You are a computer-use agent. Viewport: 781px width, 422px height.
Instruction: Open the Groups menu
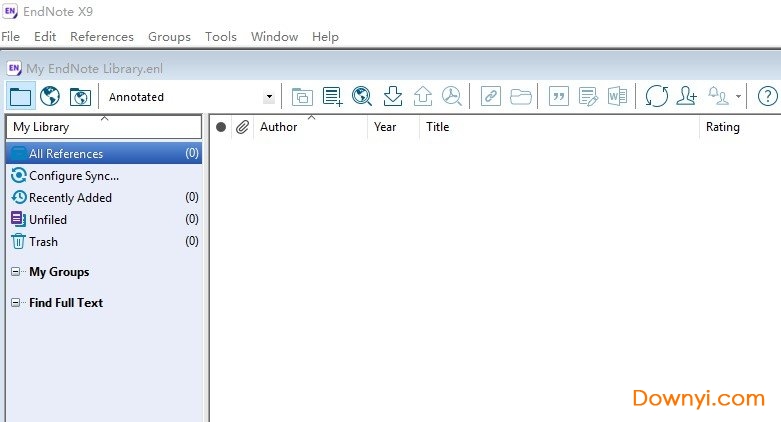pyautogui.click(x=169, y=37)
